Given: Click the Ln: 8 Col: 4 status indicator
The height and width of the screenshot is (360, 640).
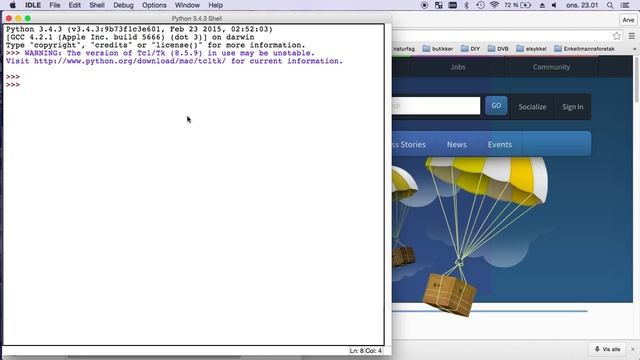Looking at the screenshot, I should click(365, 351).
